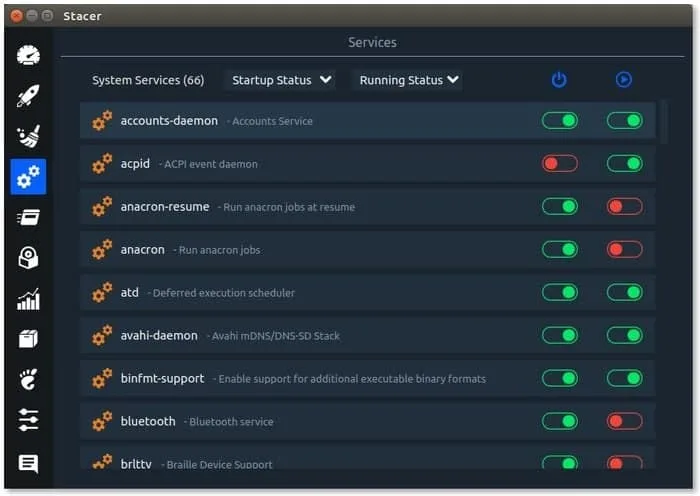
Task: Stop accounts-daemon with running toggle
Action: point(625,121)
